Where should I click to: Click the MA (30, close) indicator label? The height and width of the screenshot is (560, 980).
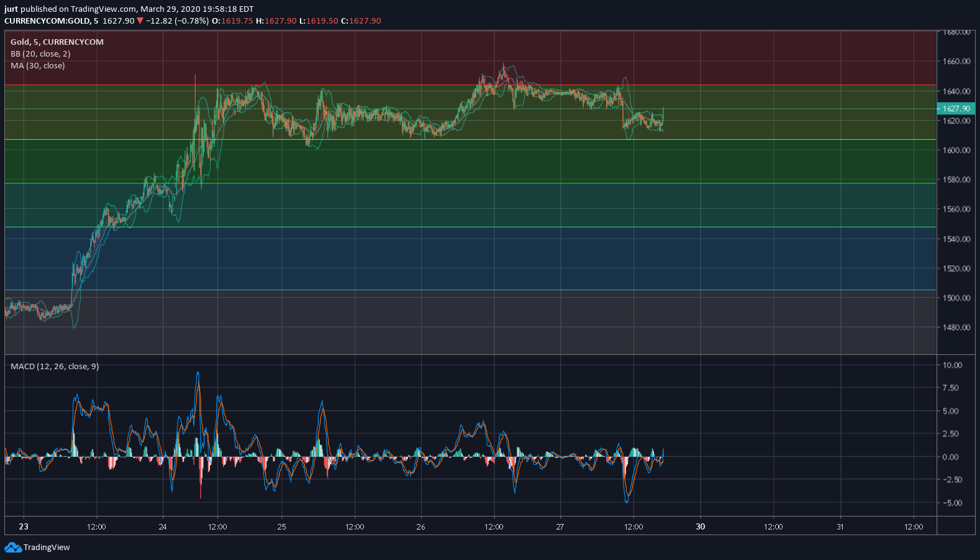38,65
